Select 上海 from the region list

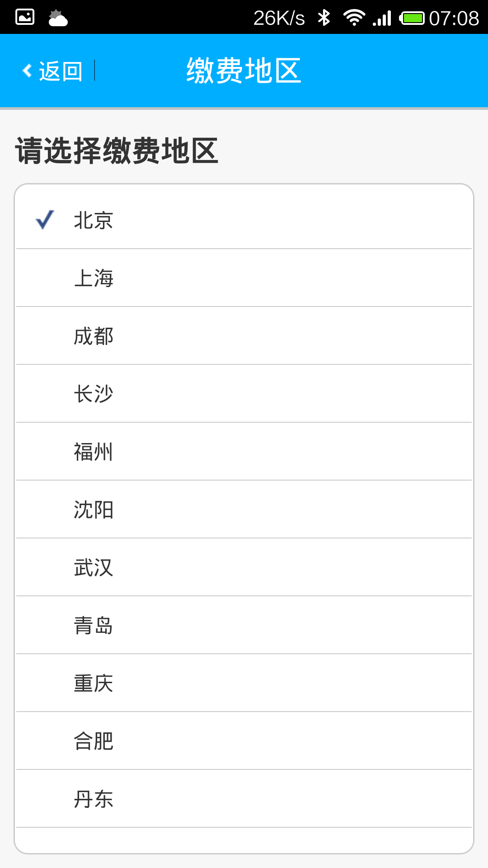(x=94, y=278)
